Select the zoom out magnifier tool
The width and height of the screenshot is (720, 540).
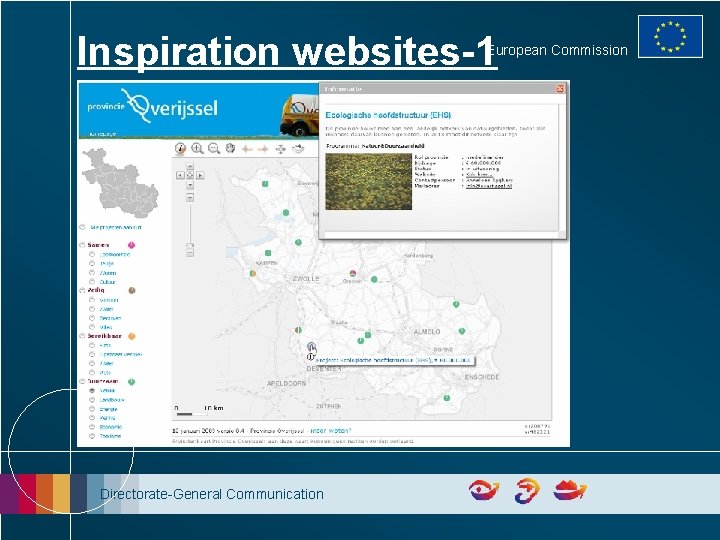tap(214, 148)
